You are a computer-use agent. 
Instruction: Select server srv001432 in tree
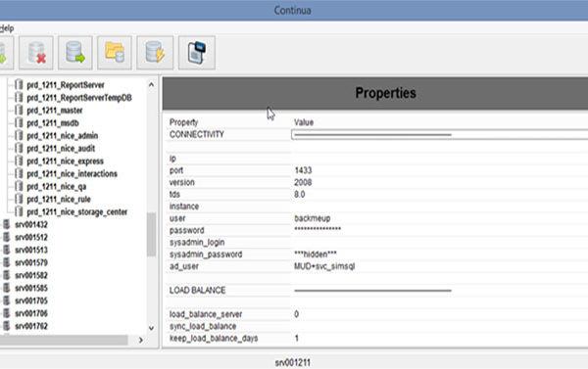31,225
